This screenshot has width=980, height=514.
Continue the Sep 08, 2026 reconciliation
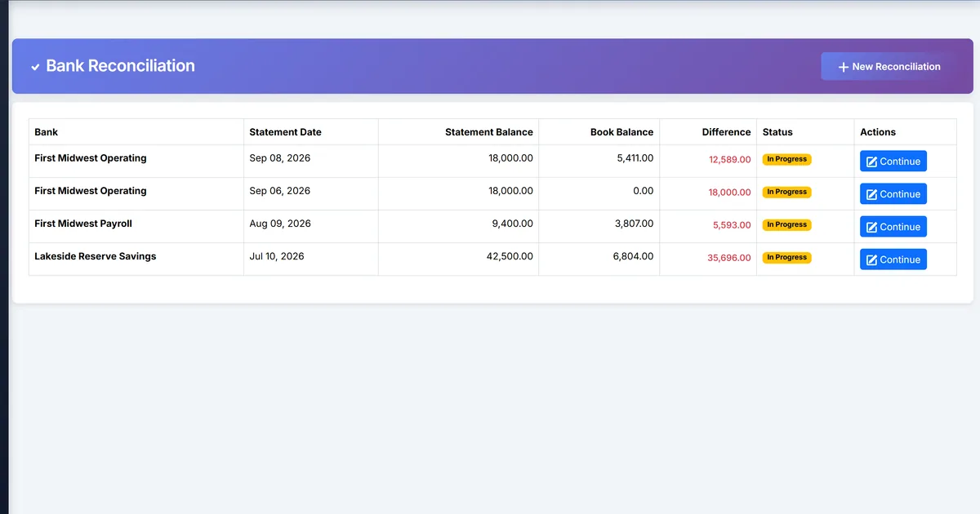tap(893, 162)
